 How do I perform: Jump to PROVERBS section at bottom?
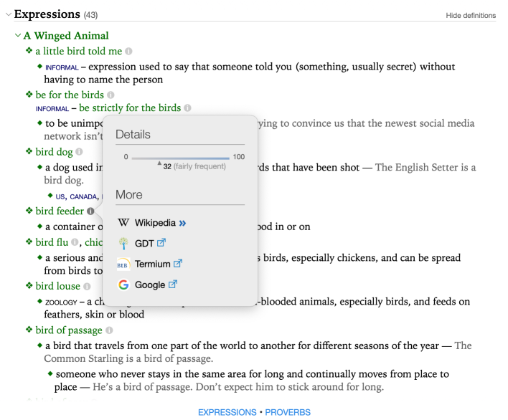click(288, 412)
